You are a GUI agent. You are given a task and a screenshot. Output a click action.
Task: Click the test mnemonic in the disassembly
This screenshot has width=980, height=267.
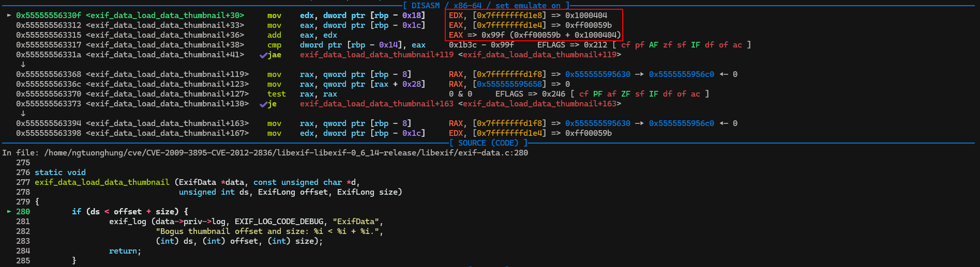(276, 94)
